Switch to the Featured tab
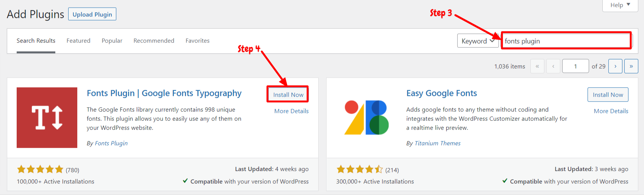644x195 pixels. (78, 41)
